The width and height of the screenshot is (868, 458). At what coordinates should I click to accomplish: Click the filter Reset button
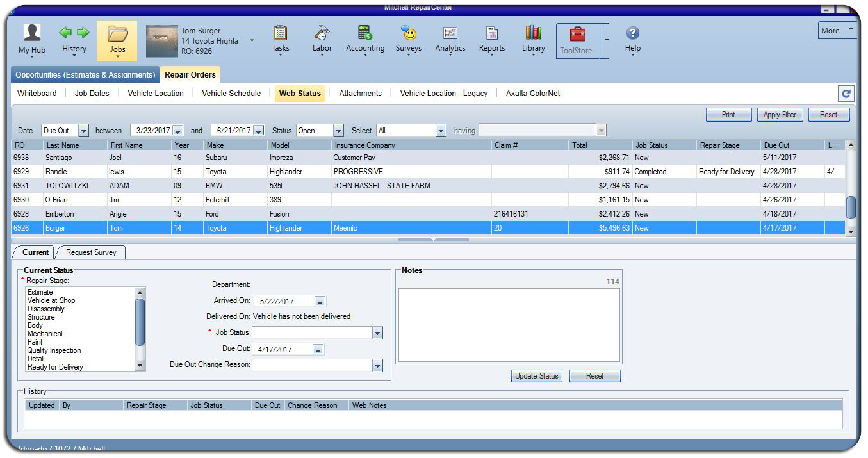828,115
